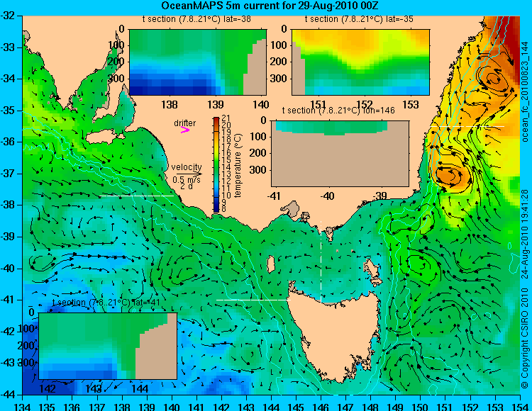Select the lat=-38 temperature section inset plot
The height and width of the screenshot is (411, 532).
(198, 62)
